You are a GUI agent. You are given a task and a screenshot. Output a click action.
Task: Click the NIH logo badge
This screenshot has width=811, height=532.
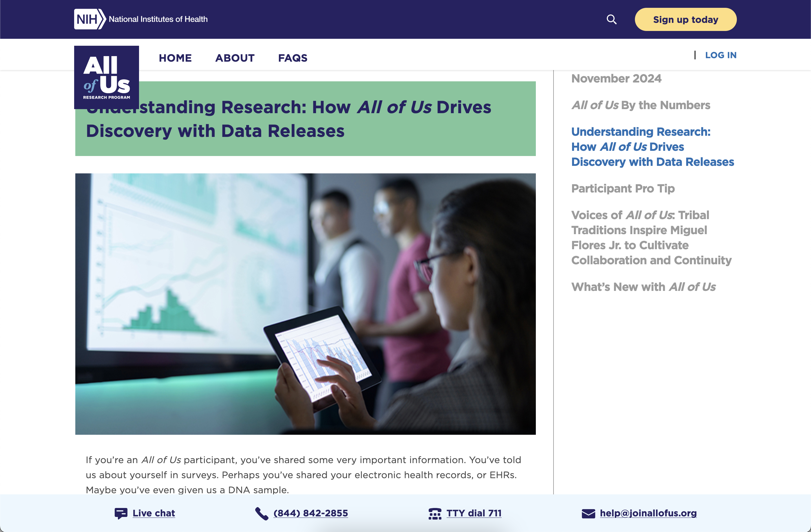pyautogui.click(x=89, y=19)
